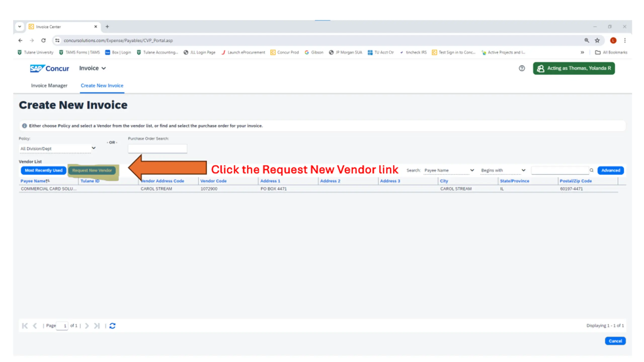Viewport: 644px width, 362px height.
Task: Show more bookmarks chevron
Action: [x=582, y=52]
